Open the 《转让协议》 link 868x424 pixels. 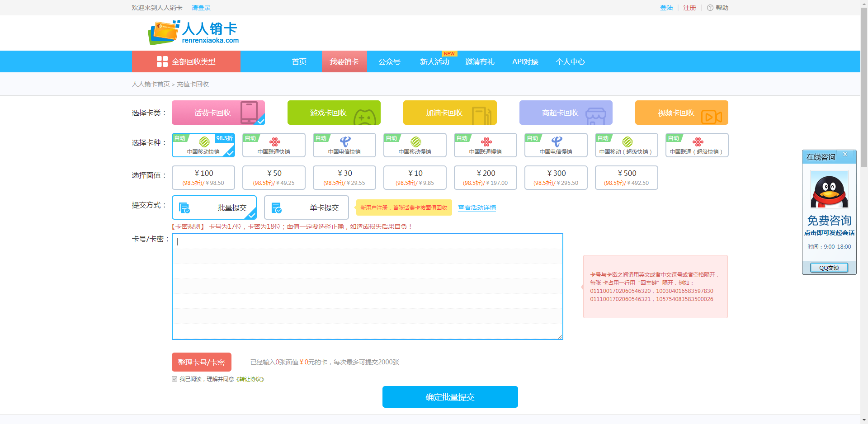point(250,379)
